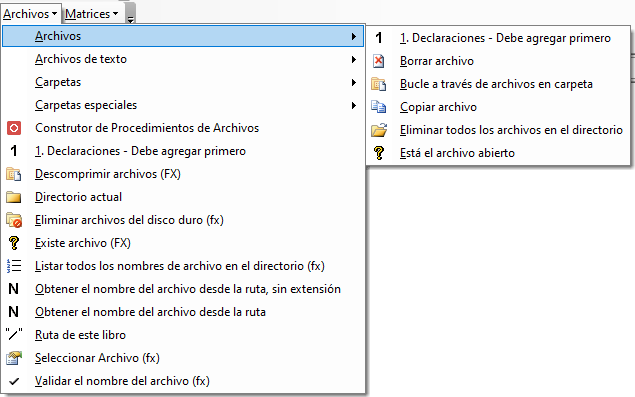Click the red Construtor de Procedimientos icon
This screenshot has width=635, height=397.
(x=14, y=128)
